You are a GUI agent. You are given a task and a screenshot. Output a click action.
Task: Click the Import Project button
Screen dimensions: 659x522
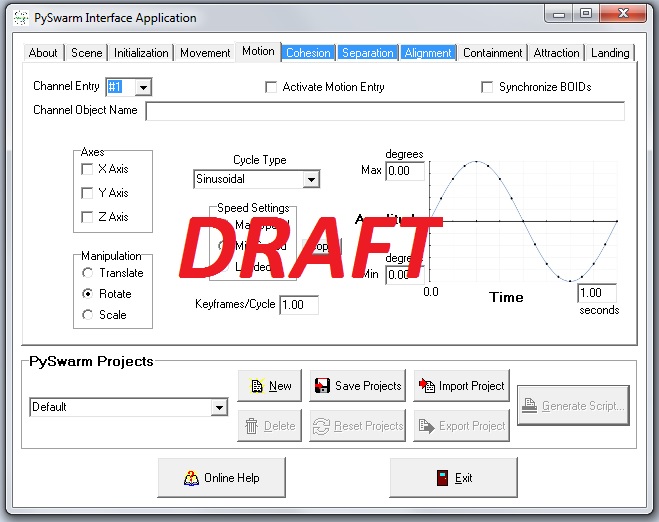[461, 385]
